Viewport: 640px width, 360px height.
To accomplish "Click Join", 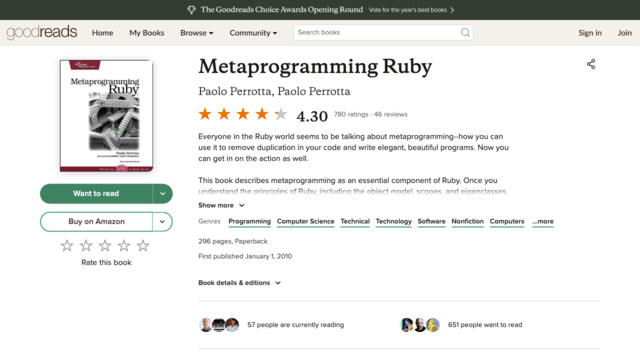I will pyautogui.click(x=624, y=33).
